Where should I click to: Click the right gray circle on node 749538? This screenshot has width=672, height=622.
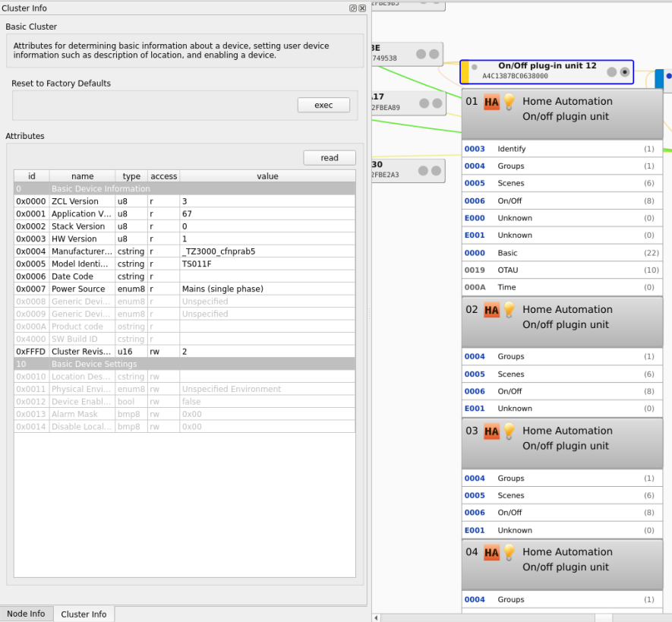[434, 54]
